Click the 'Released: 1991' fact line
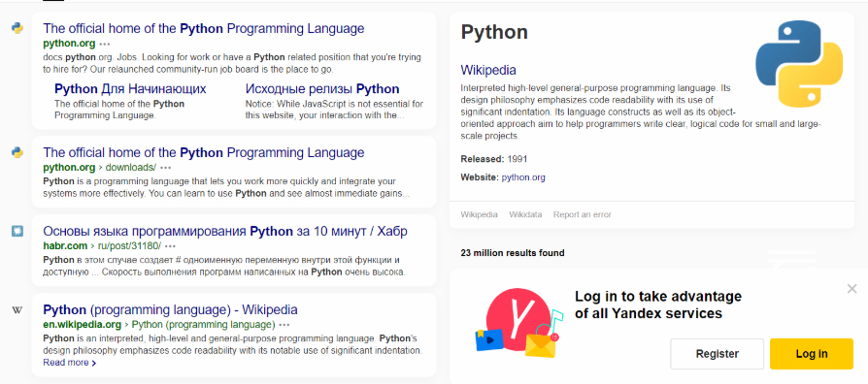868x384 pixels. click(x=494, y=159)
